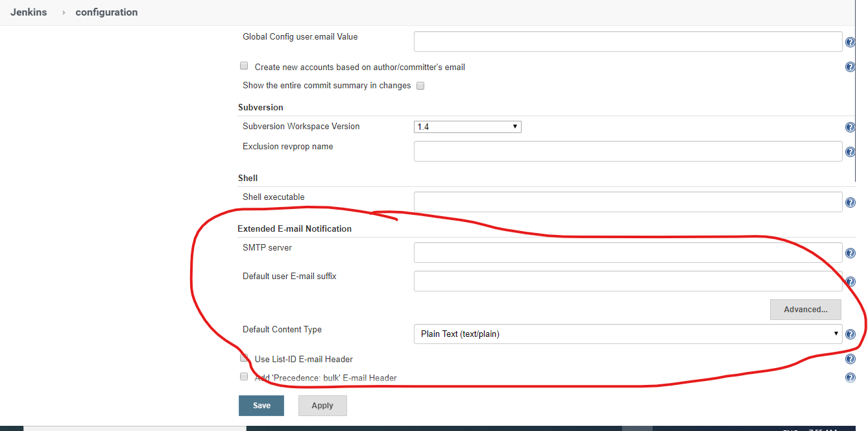Image resolution: width=868 pixels, height=431 pixels.
Task: Open help for Default user E-mail suffix
Action: tap(850, 281)
